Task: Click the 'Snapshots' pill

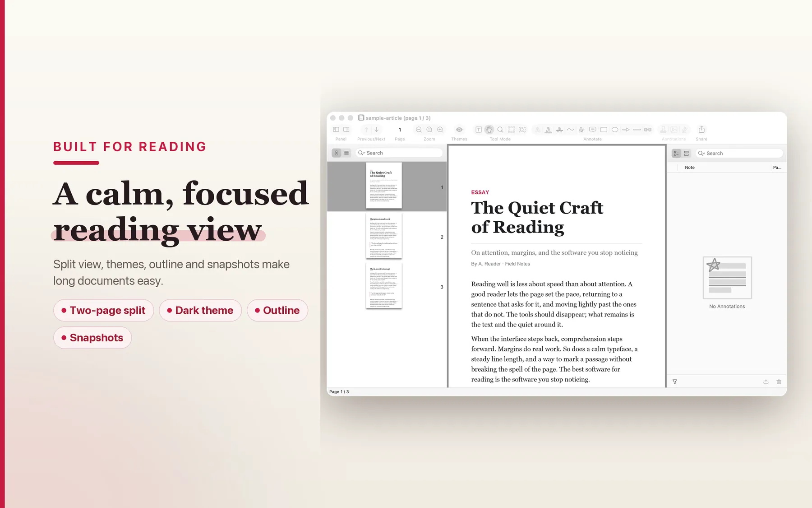Action: click(x=92, y=338)
